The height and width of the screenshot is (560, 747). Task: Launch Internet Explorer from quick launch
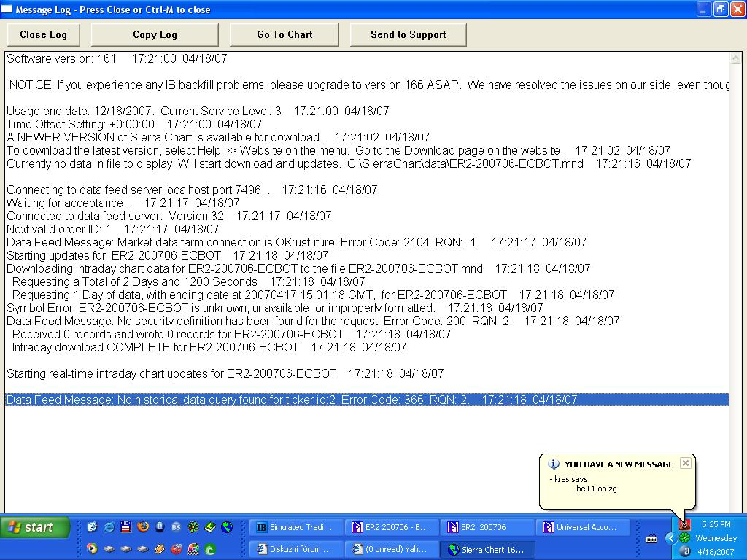point(109,527)
